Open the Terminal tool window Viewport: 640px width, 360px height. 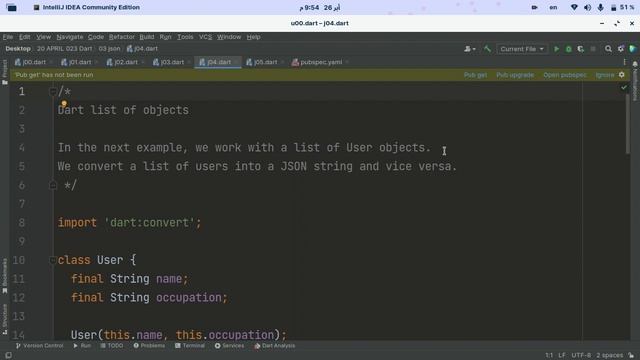(190, 346)
